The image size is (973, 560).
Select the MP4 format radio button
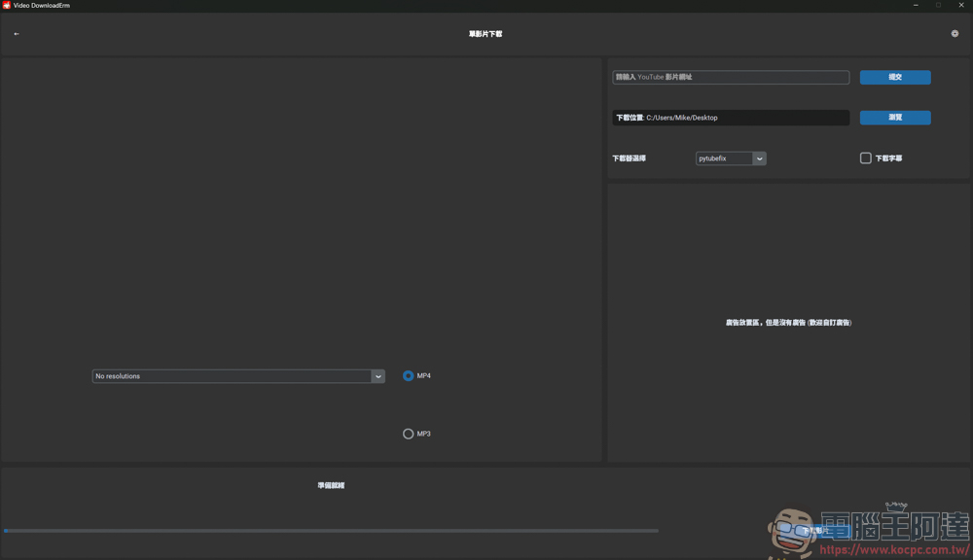coord(408,376)
